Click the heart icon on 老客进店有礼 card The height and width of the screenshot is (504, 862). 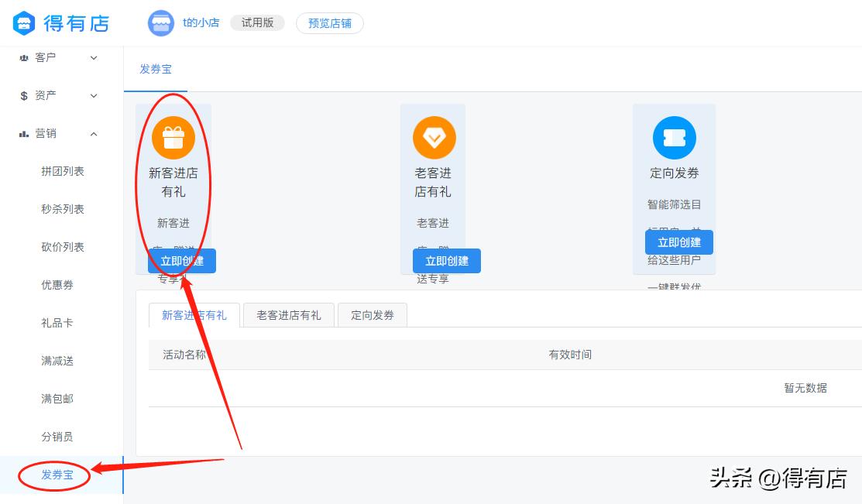[x=433, y=136]
